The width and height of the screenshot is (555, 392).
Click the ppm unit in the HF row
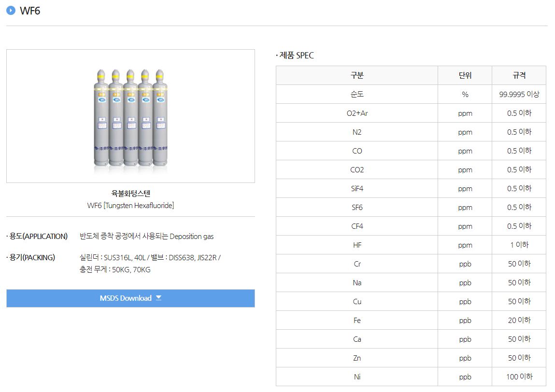point(465,245)
